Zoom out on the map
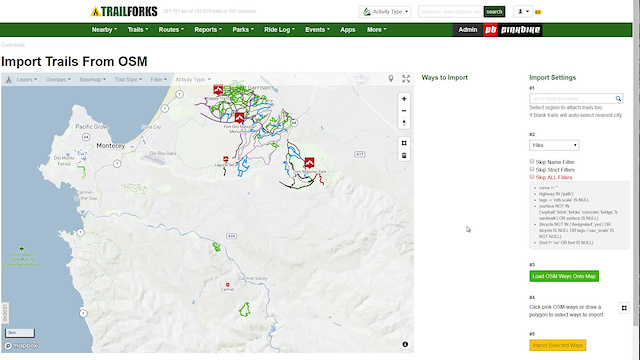This screenshot has height=360, width=640. (404, 111)
